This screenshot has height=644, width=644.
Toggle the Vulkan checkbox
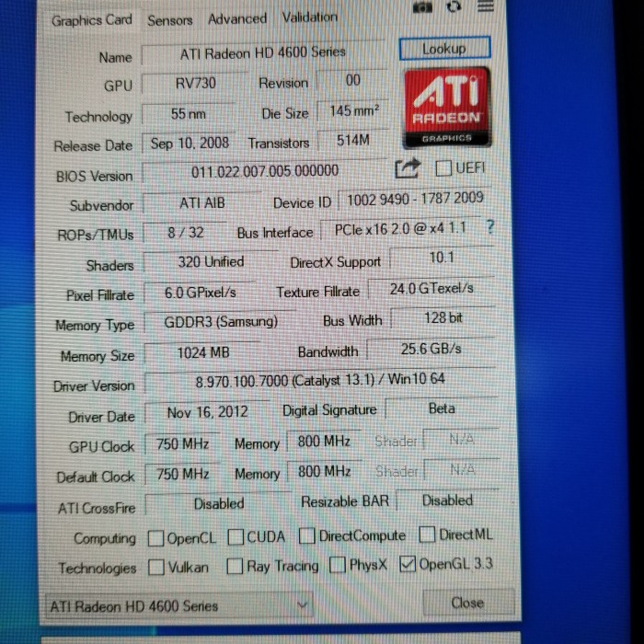pyautogui.click(x=156, y=568)
